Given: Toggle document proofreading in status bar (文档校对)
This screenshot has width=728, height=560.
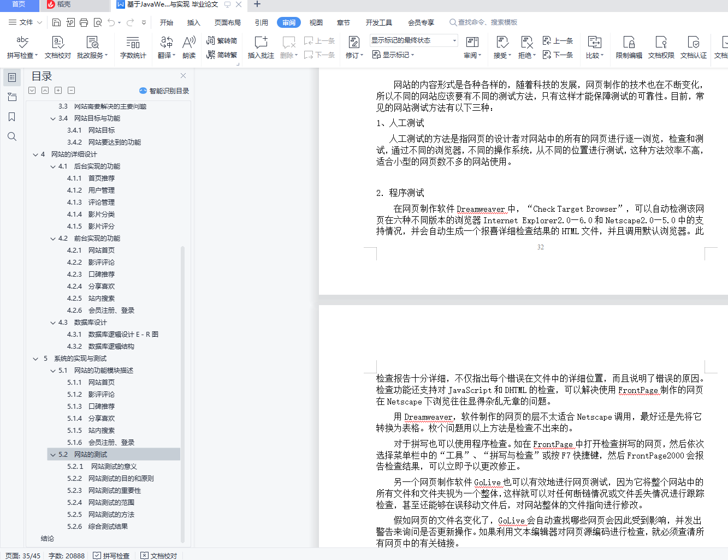Looking at the screenshot, I should click(159, 556).
